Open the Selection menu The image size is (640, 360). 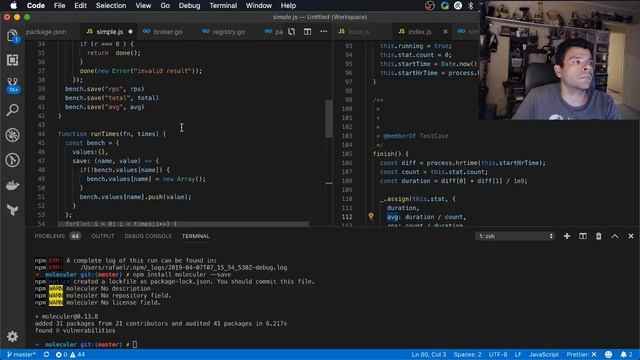(x=111, y=6)
